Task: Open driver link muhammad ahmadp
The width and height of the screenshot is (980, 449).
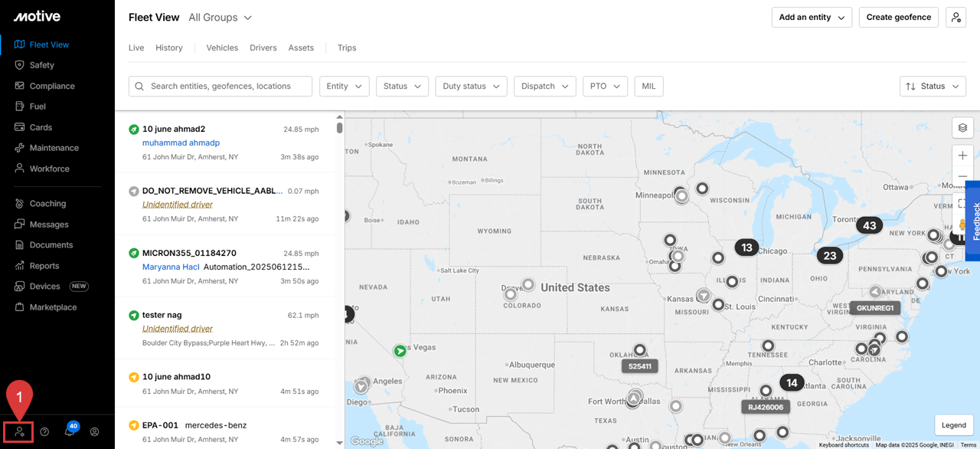Action: [181, 143]
